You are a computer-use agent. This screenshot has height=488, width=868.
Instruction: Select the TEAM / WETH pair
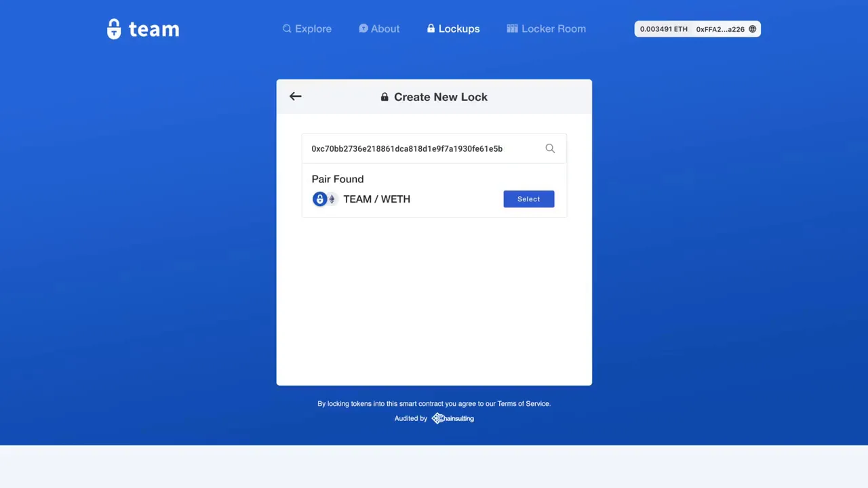pyautogui.click(x=529, y=199)
